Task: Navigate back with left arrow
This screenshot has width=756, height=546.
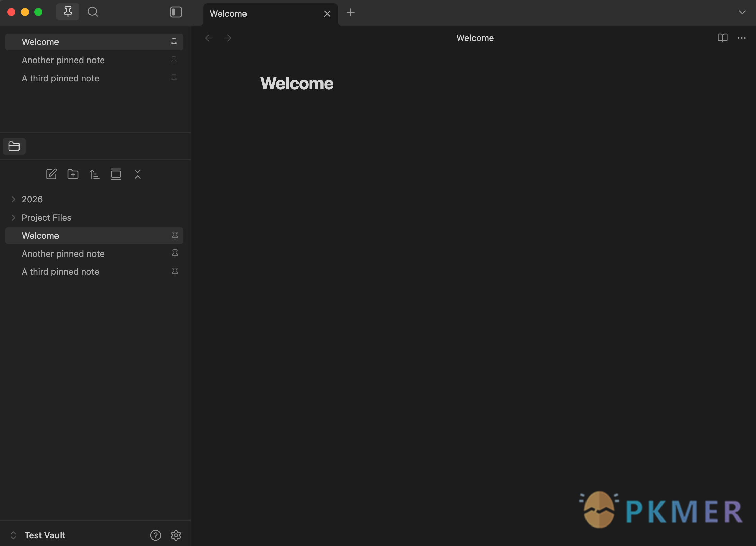Action: tap(209, 38)
